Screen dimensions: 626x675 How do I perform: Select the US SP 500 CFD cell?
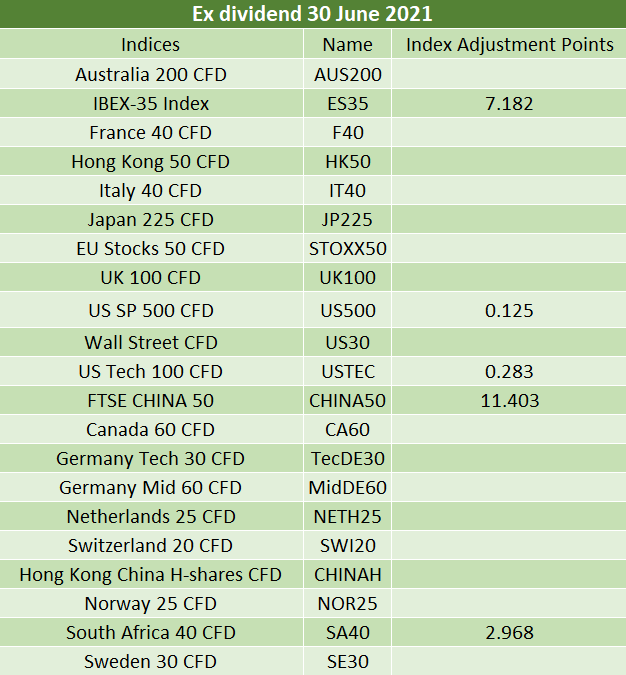(x=151, y=311)
